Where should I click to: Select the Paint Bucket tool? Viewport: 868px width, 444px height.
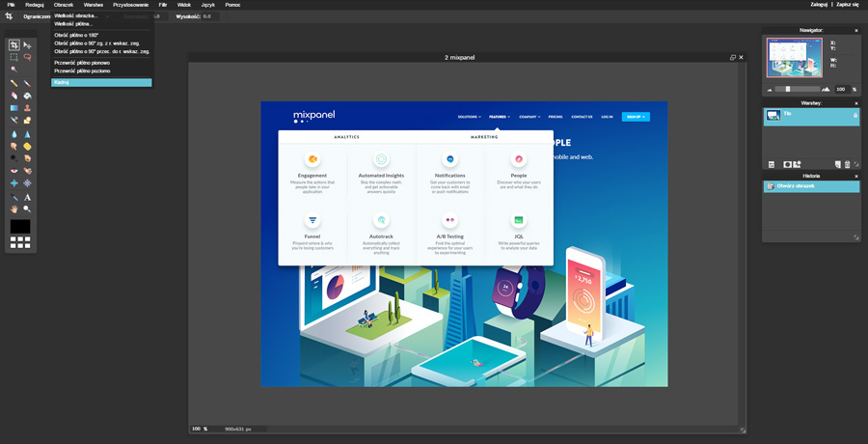click(27, 96)
